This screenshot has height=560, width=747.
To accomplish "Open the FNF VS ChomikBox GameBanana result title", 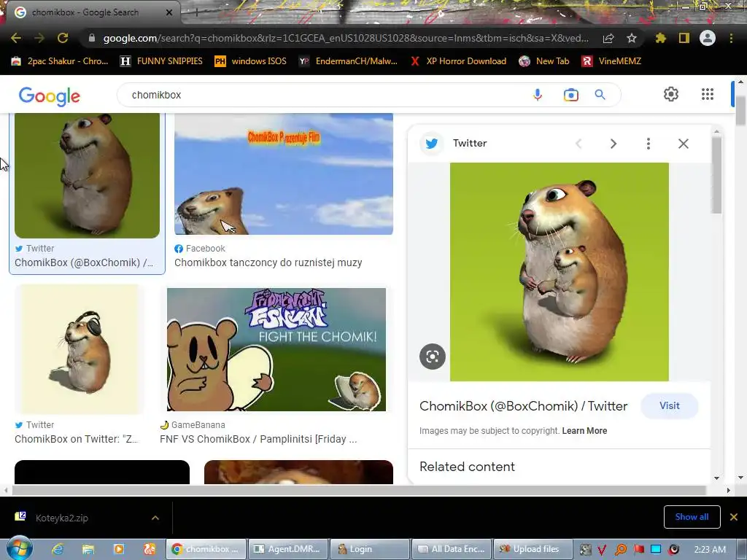I will tap(258, 438).
